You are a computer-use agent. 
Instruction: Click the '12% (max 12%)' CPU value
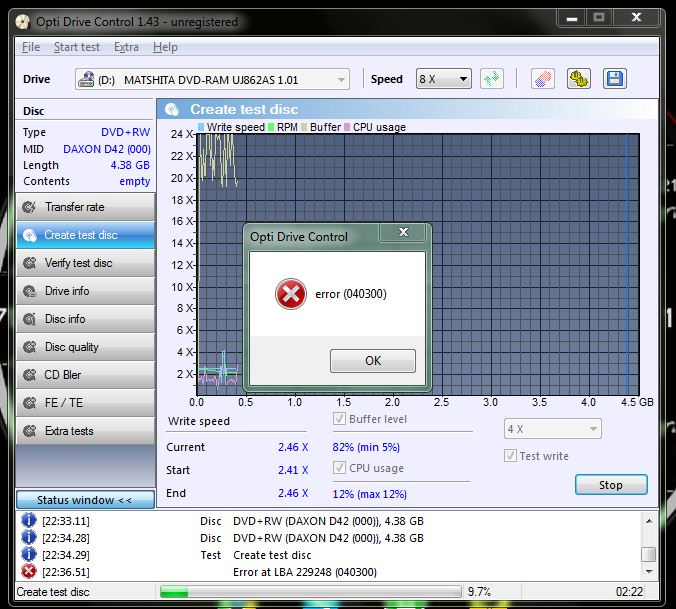[369, 494]
